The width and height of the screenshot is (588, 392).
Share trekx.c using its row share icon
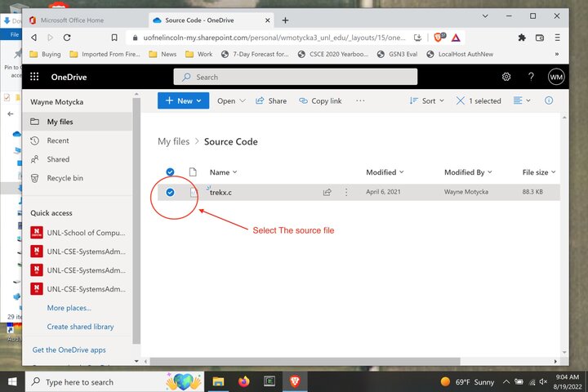click(327, 192)
